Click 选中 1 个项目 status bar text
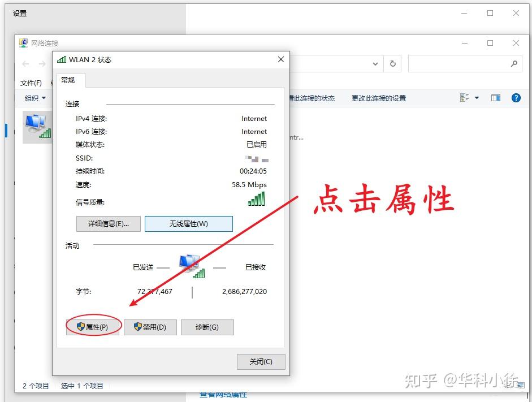This screenshot has height=402, width=532. 82,386
